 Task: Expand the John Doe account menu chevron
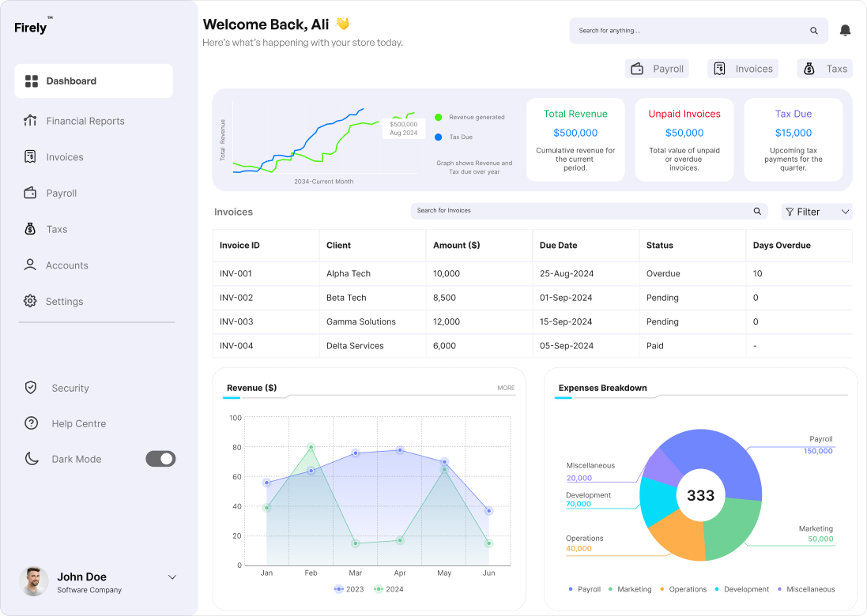point(172,577)
